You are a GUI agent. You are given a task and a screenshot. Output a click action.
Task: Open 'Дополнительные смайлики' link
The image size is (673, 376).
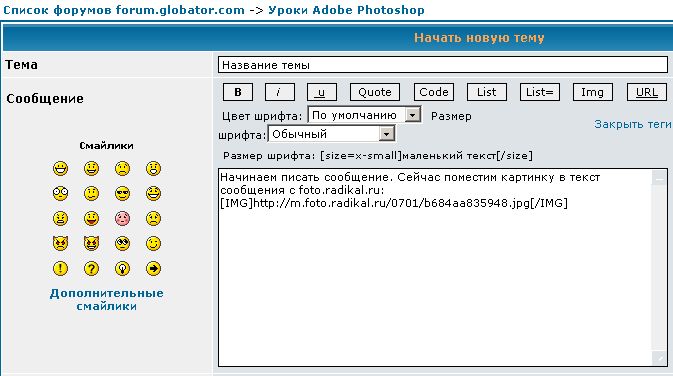coord(106,300)
